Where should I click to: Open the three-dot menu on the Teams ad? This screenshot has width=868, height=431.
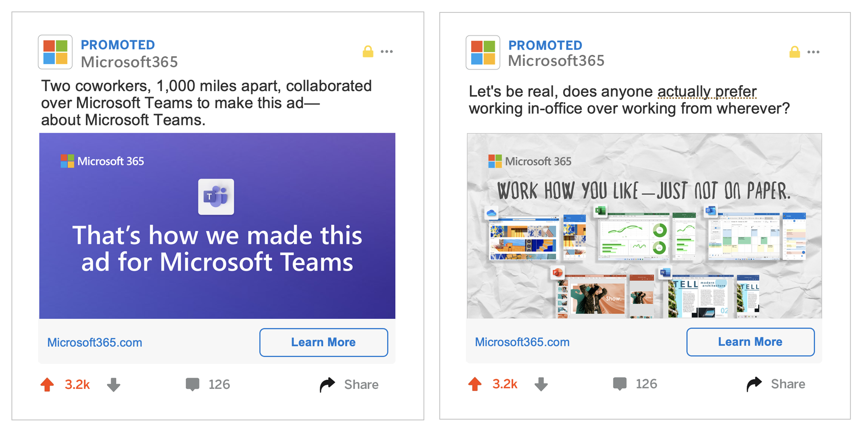coord(387,51)
